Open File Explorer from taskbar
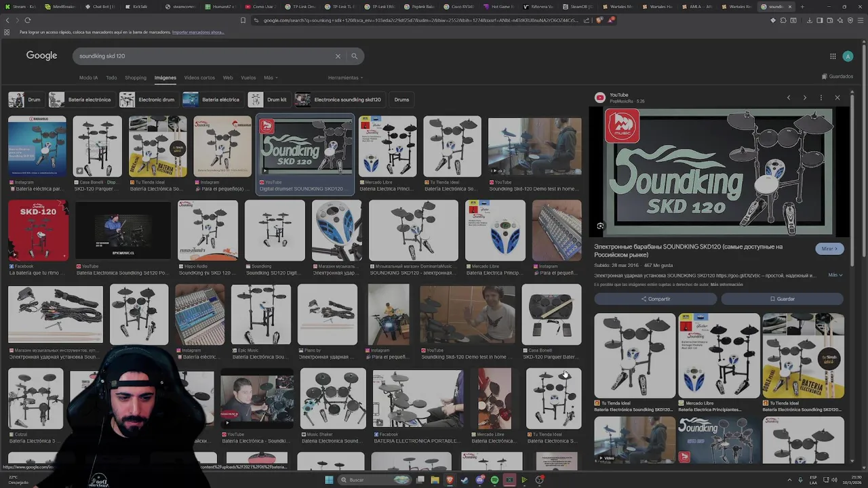This screenshot has height=488, width=868. pos(435,480)
